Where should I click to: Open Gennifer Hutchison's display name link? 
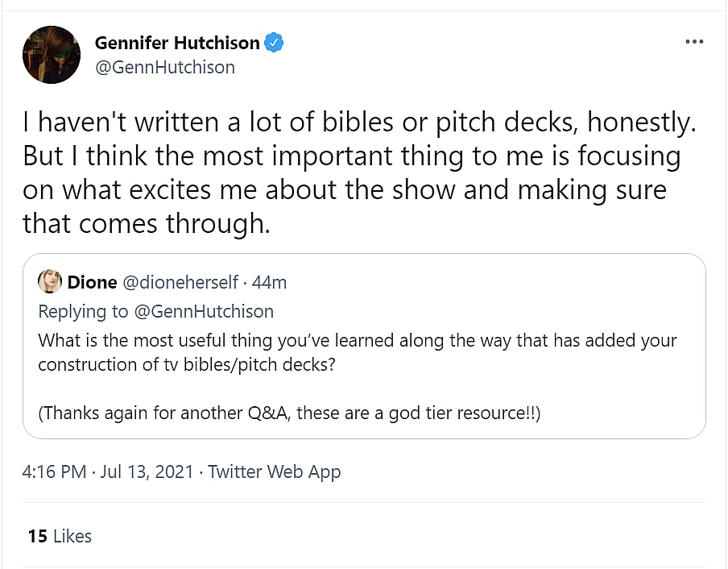pyautogui.click(x=177, y=42)
